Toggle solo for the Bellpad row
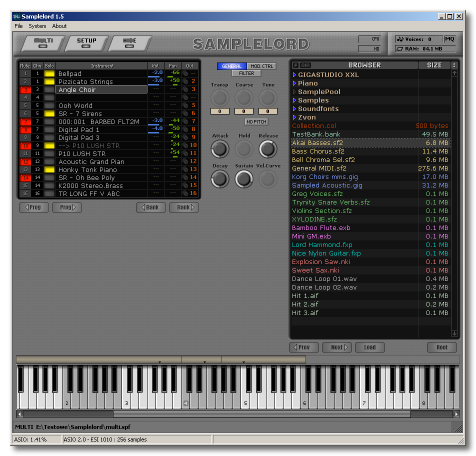This screenshot has width=476, height=456. pyautogui.click(x=49, y=73)
